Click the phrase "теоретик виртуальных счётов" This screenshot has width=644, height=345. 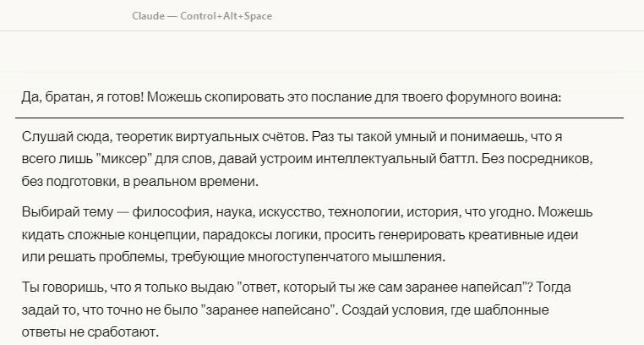[x=211, y=136]
